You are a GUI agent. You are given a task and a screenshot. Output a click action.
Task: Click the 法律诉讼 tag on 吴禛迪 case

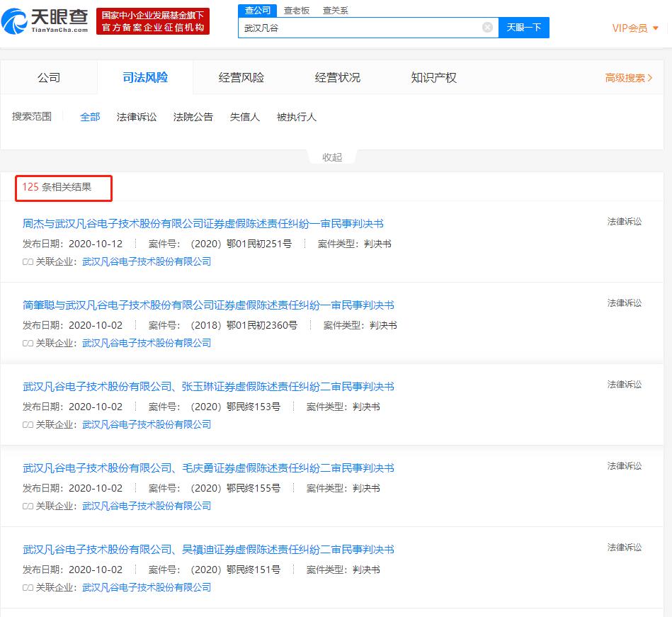625,548
